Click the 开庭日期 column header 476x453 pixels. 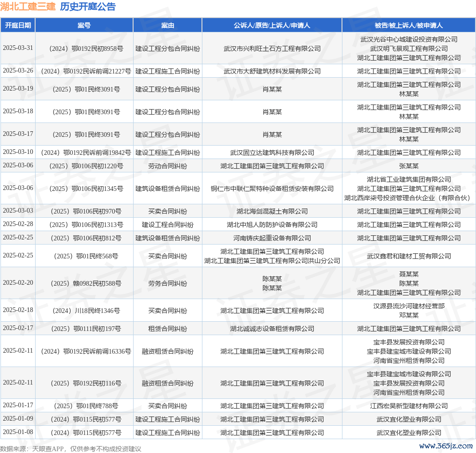click(18, 25)
